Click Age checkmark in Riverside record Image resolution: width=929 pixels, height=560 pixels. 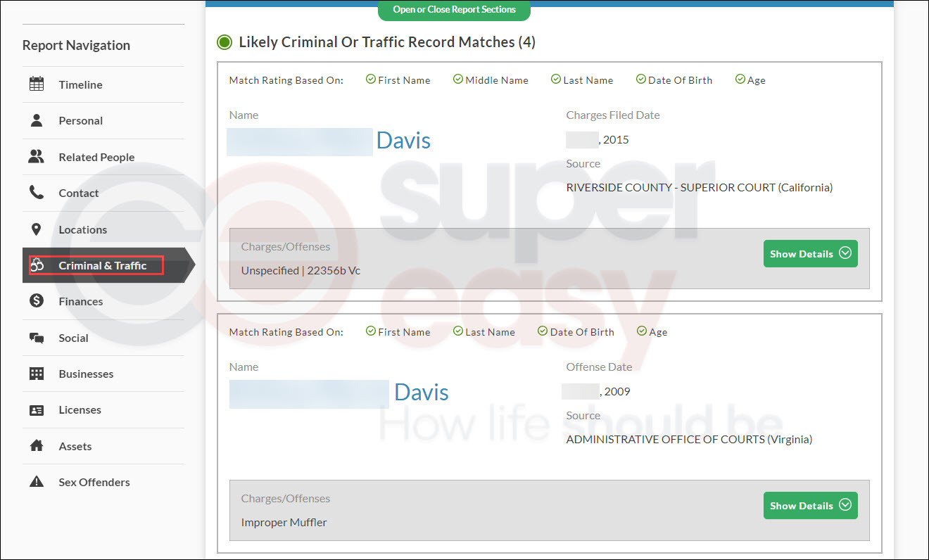click(740, 79)
